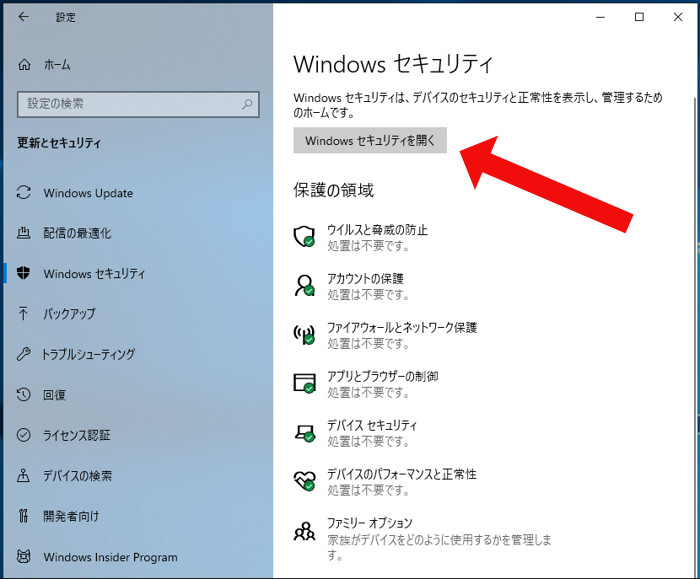Open デバイスのパフォーマンスと正常性
Image resolution: width=700 pixels, height=579 pixels.
point(402,474)
